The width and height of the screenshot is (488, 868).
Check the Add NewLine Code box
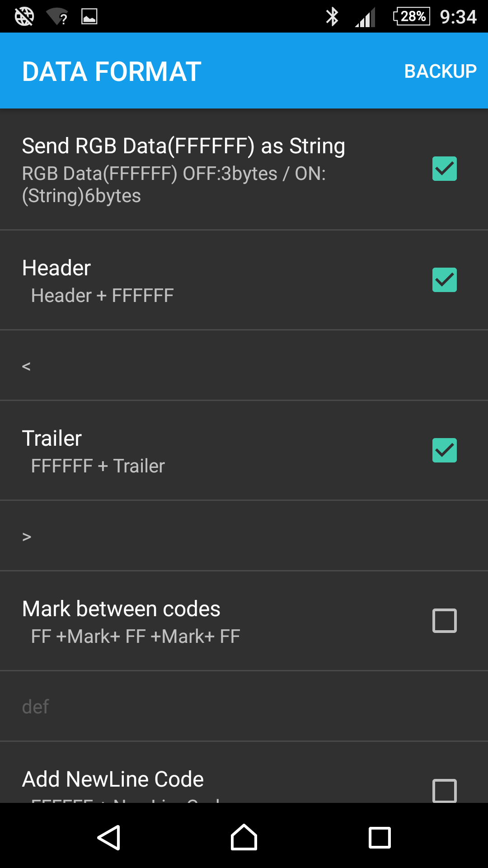[x=445, y=790]
